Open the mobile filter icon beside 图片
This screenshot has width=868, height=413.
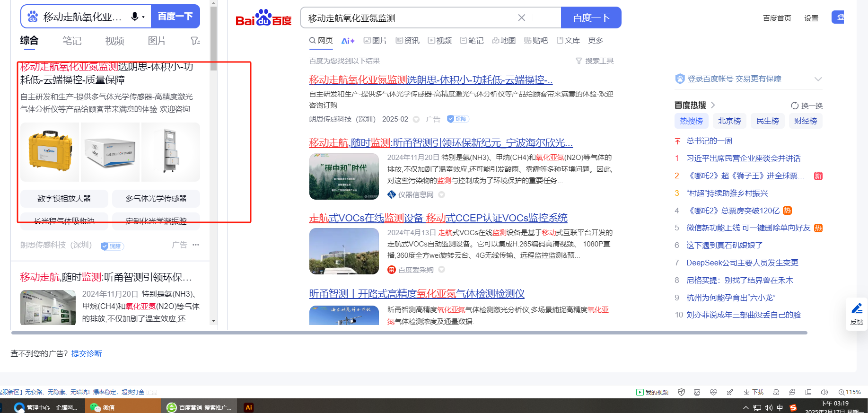(x=195, y=41)
